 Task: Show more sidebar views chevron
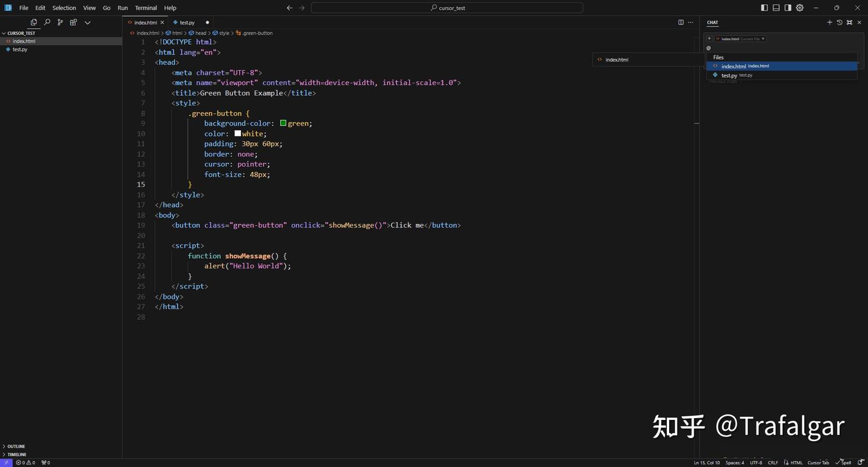(87, 22)
